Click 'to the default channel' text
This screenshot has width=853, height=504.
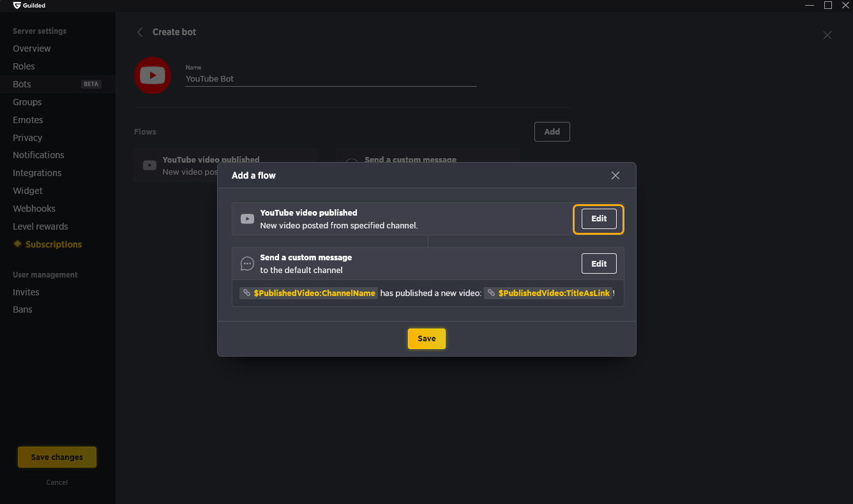tap(301, 270)
